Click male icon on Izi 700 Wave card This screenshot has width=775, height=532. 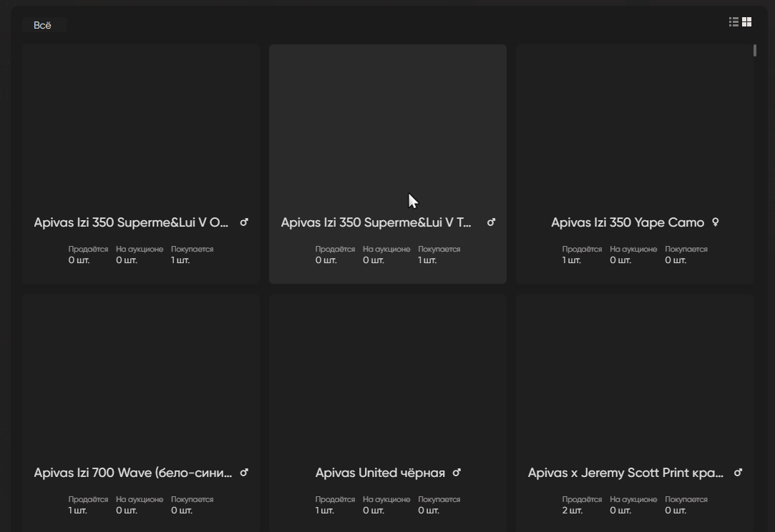(244, 473)
